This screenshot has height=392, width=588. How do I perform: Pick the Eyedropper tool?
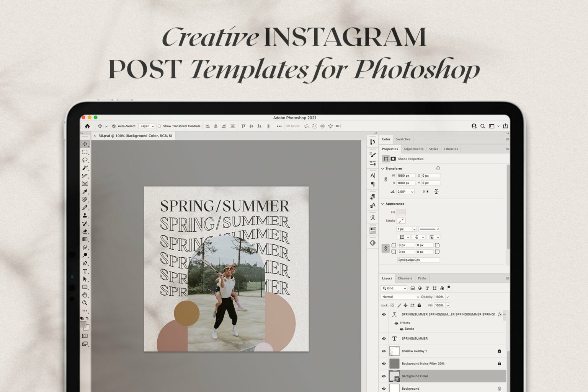(x=85, y=192)
